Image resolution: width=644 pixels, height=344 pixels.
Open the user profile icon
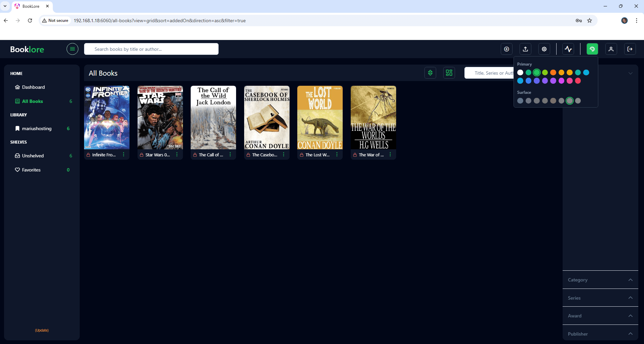click(611, 49)
